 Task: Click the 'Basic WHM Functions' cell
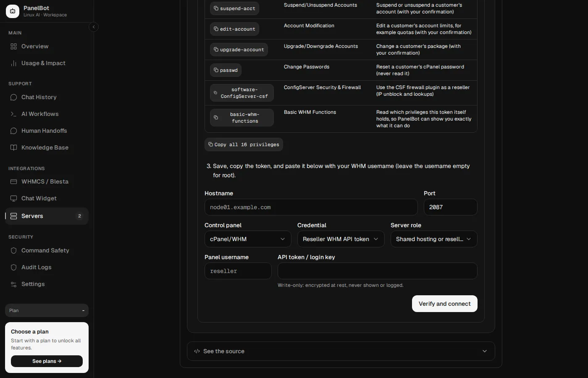310,112
